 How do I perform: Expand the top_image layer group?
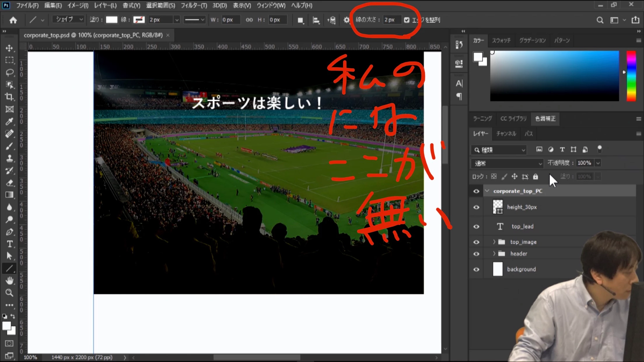494,242
